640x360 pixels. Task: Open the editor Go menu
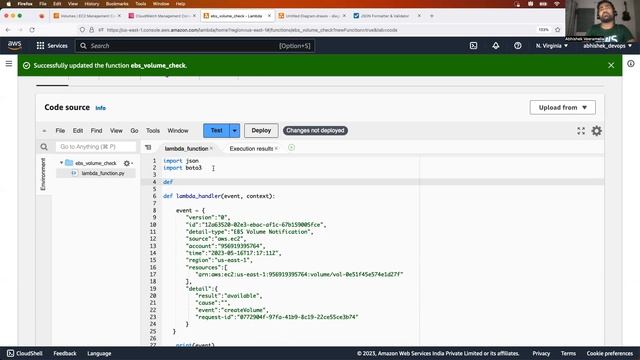pos(134,131)
